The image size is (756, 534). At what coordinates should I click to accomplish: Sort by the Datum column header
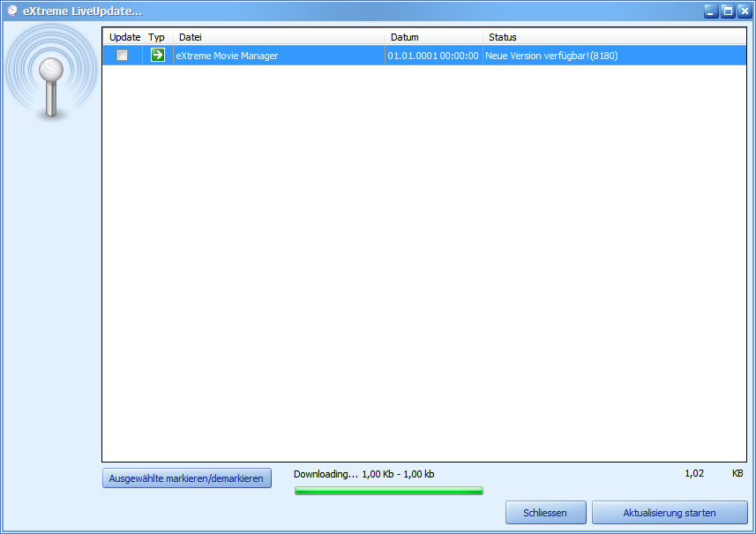pos(434,37)
